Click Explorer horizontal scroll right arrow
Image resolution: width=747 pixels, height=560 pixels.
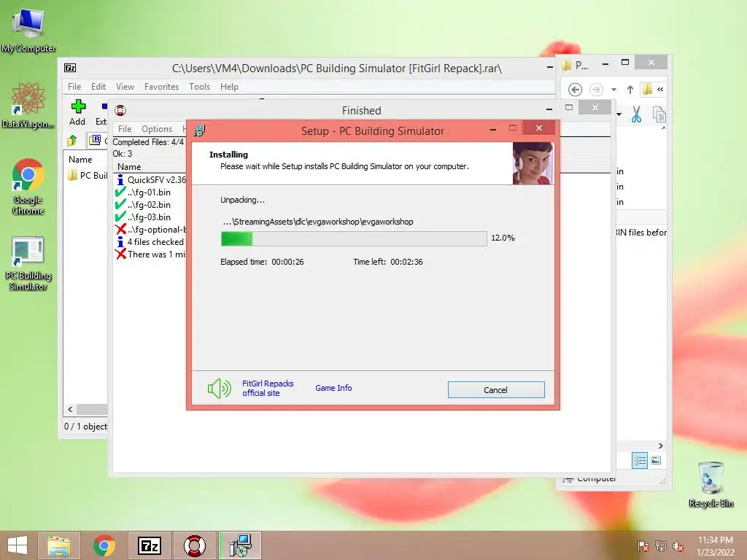660,446
